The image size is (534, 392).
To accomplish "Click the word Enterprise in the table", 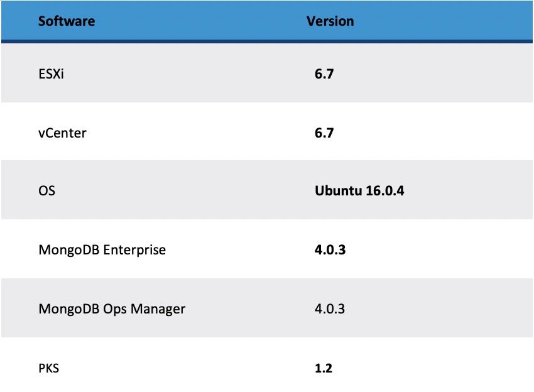I will (134, 249).
